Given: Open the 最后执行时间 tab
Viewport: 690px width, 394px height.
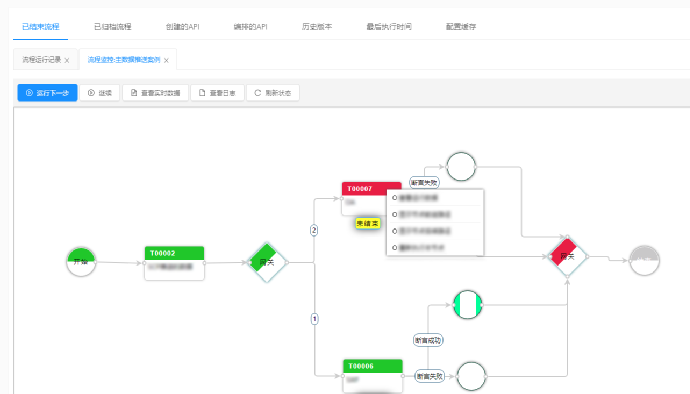Looking at the screenshot, I should [389, 27].
